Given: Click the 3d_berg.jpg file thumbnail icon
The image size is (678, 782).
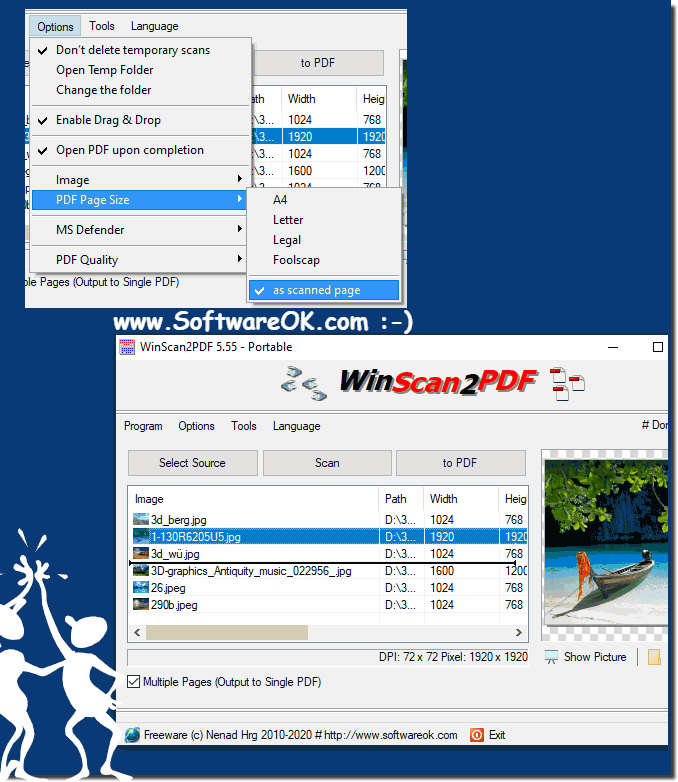Looking at the screenshot, I should coord(141,519).
